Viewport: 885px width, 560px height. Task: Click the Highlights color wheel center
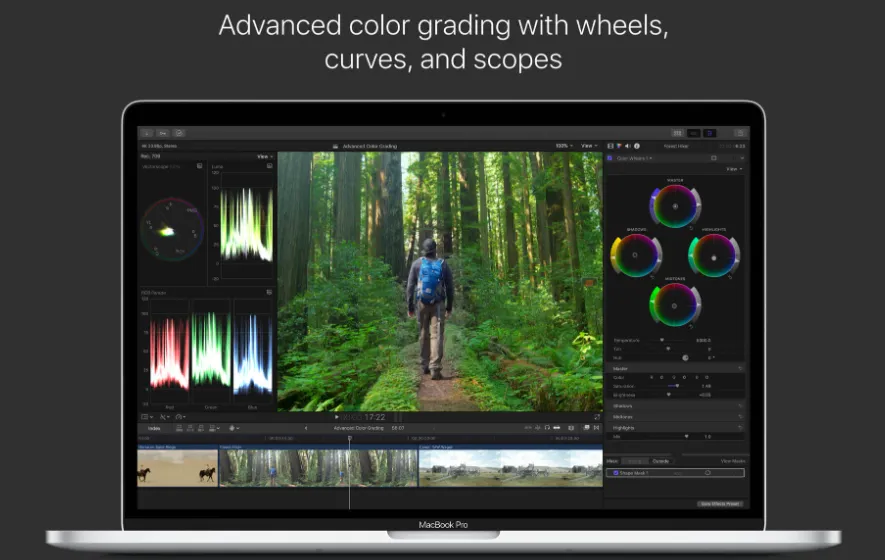pyautogui.click(x=713, y=257)
